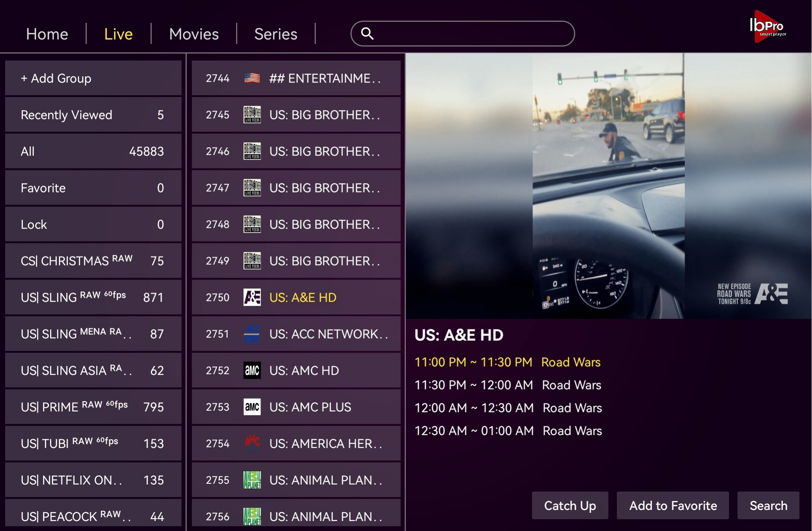This screenshot has height=531, width=812.
Task: Open the Favorite group
Action: point(93,188)
